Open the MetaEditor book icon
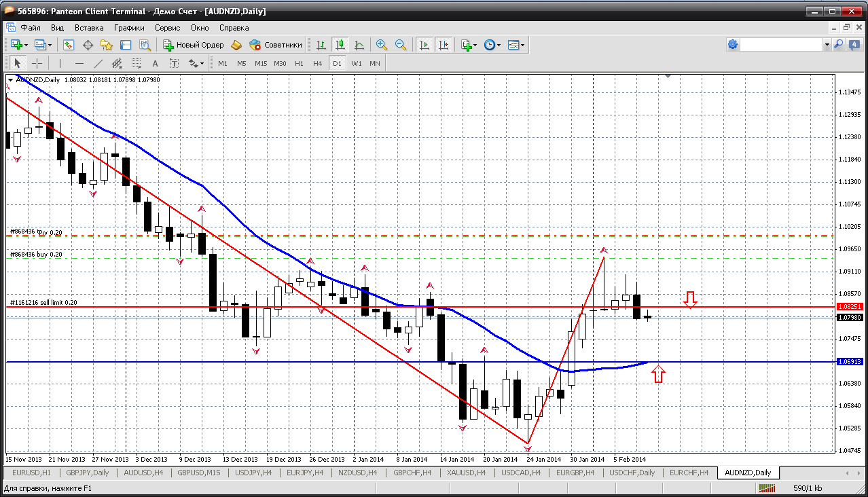868x497 pixels. [236, 45]
